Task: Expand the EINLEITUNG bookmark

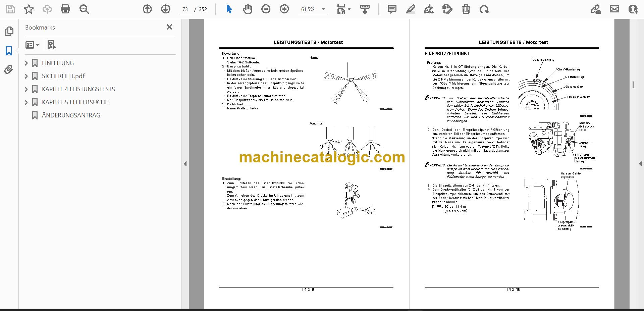Action: (x=26, y=63)
